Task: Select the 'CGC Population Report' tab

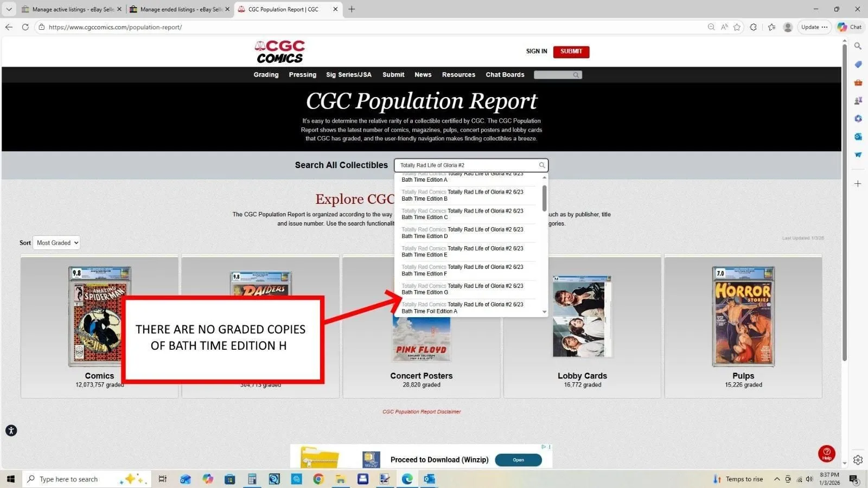Action: click(x=288, y=9)
